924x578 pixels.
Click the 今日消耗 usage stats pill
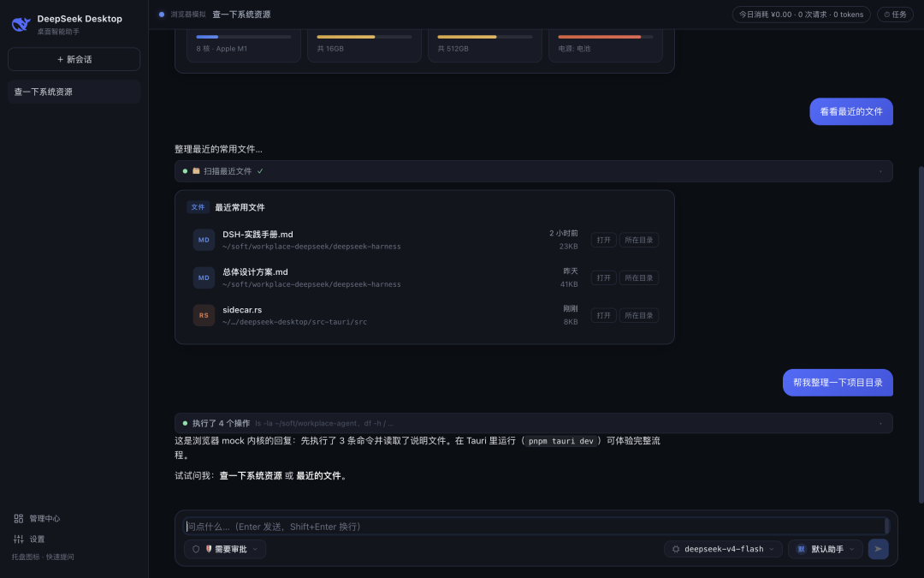coord(801,15)
